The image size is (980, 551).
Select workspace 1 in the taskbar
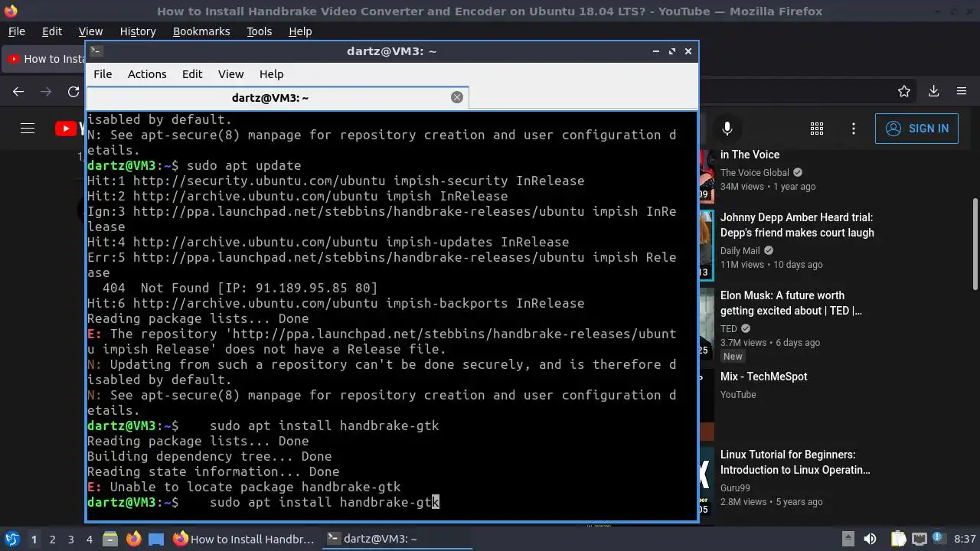click(34, 540)
